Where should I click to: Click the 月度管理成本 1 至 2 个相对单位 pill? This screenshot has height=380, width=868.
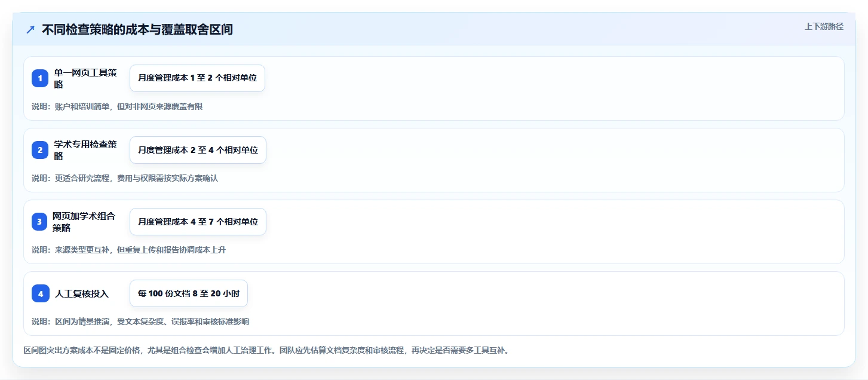(x=197, y=78)
